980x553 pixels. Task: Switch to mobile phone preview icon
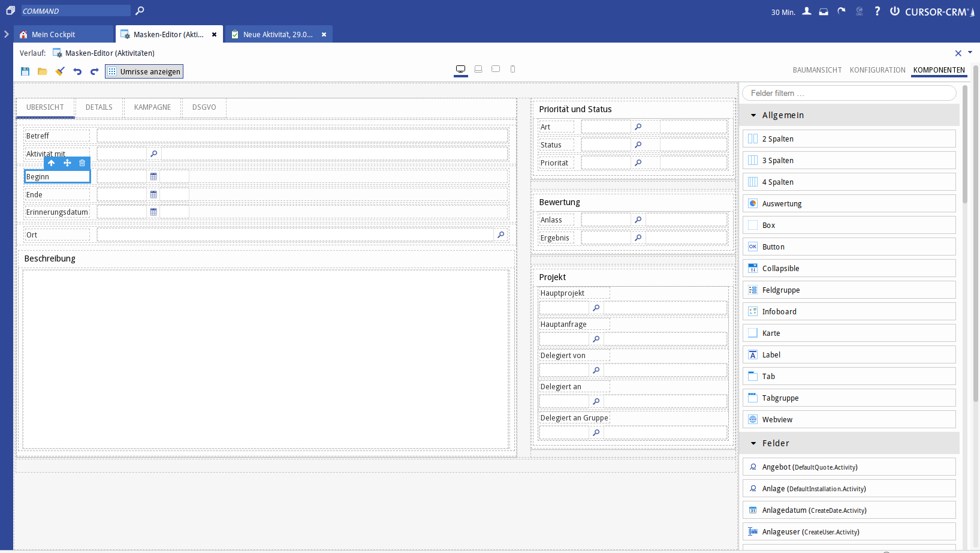512,70
